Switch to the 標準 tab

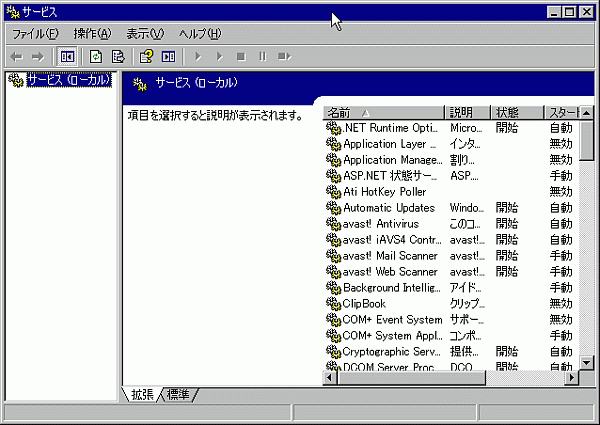pyautogui.click(x=178, y=394)
